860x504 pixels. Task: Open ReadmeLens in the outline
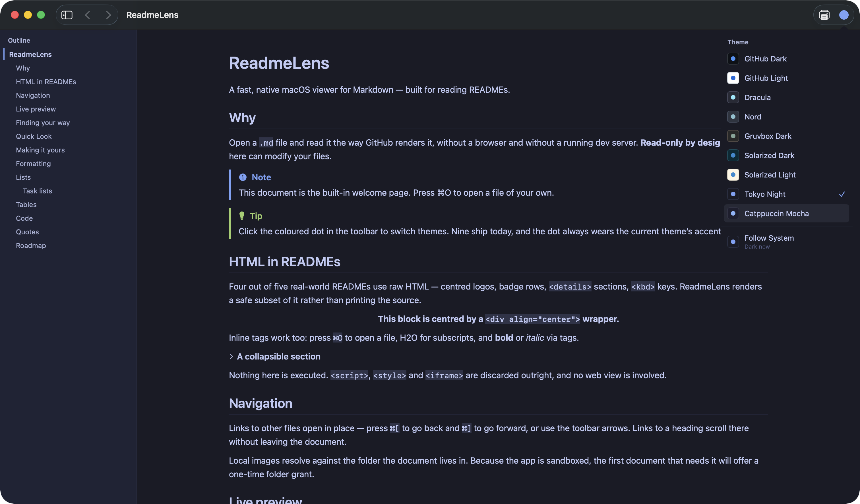coord(30,54)
